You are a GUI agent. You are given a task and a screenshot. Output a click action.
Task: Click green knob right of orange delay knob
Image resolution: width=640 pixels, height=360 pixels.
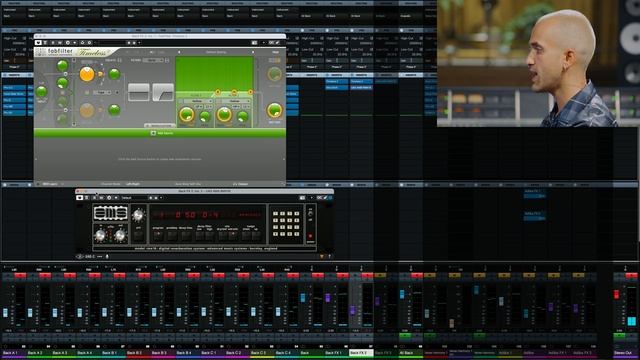coord(114,74)
